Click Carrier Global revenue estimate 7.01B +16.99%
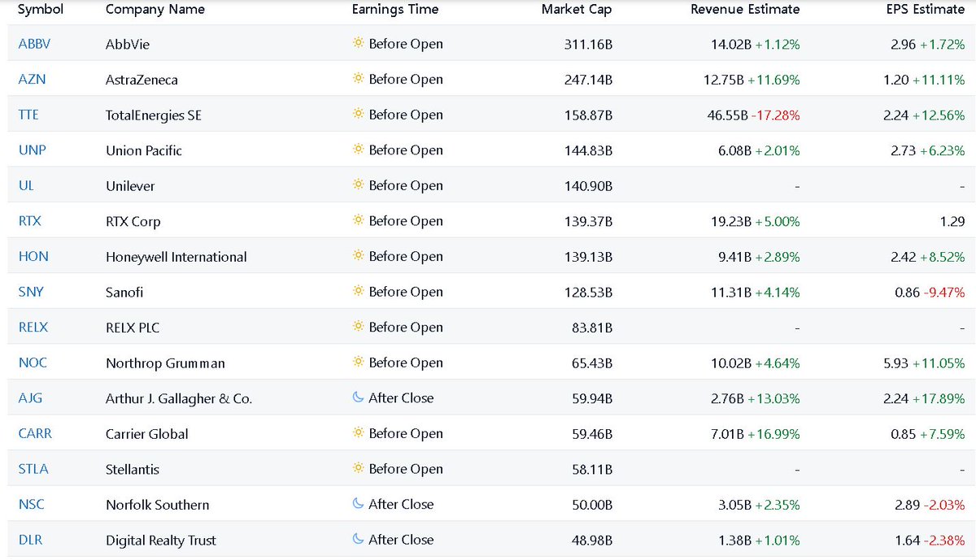The height and width of the screenshot is (560, 976). (756, 434)
